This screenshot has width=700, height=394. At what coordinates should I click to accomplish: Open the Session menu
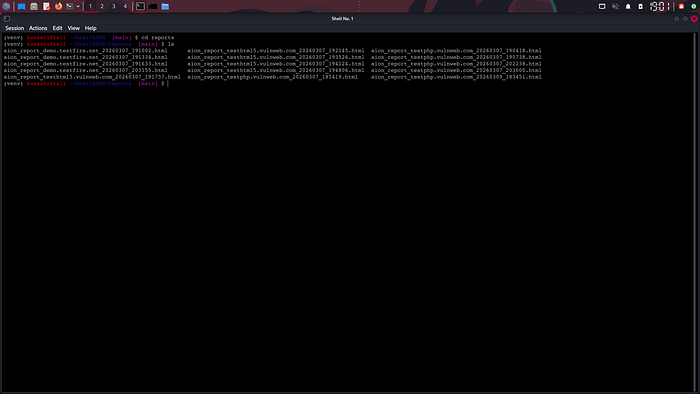tap(14, 28)
